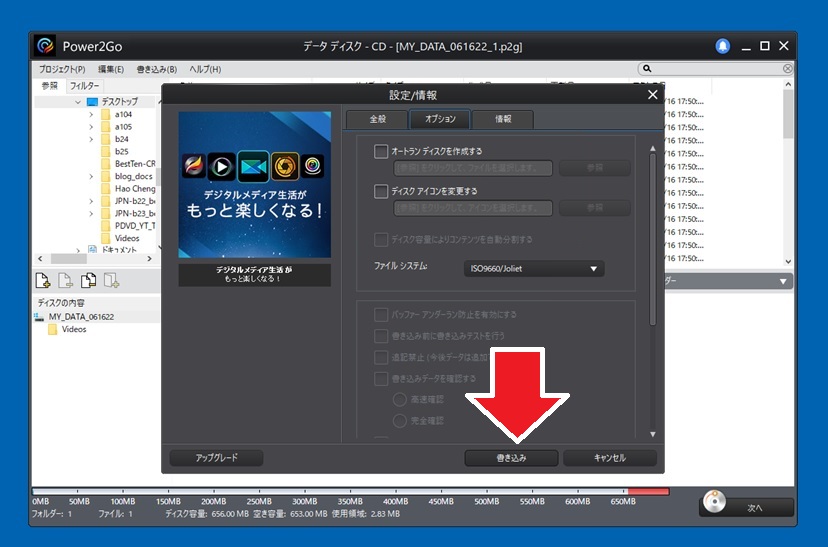Toggle バッファー アンダーラン防止 checkbox
This screenshot has width=828, height=547.
pos(381,315)
